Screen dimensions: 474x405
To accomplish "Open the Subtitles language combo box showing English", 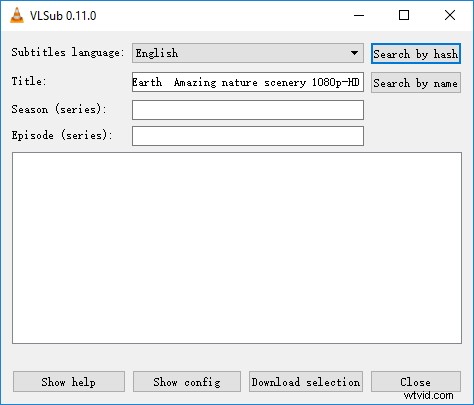I will [x=248, y=53].
